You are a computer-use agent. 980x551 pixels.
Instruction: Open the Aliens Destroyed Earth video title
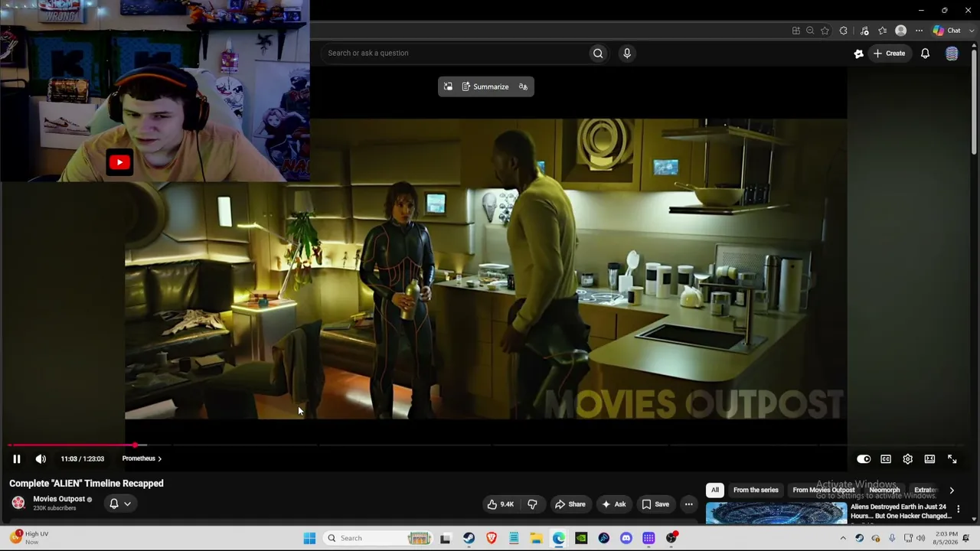tap(900, 511)
